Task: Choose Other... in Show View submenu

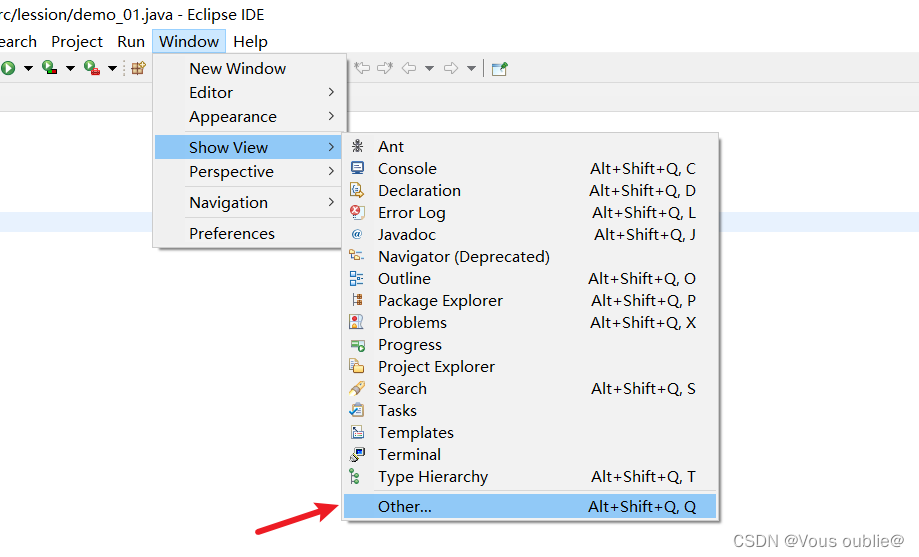Action: coord(530,507)
